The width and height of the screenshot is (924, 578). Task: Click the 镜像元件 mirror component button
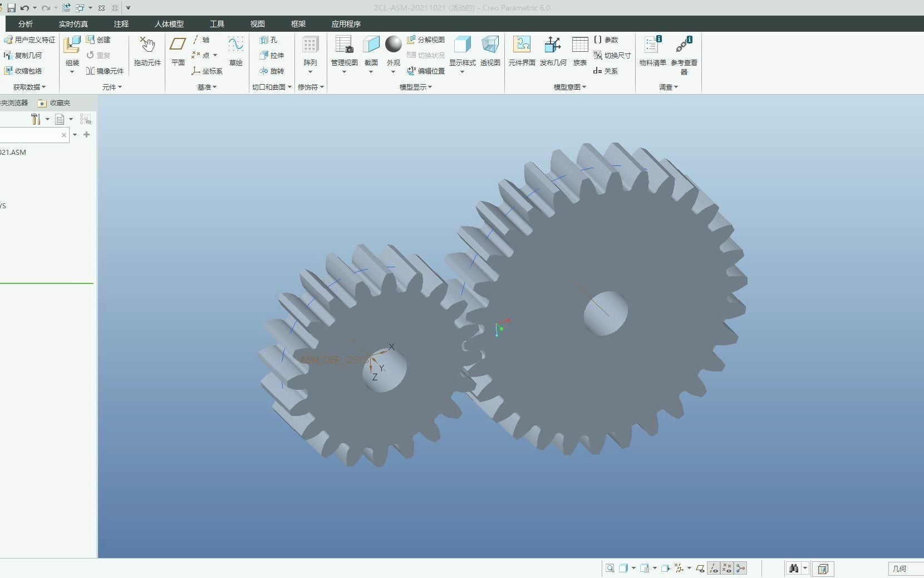point(105,71)
